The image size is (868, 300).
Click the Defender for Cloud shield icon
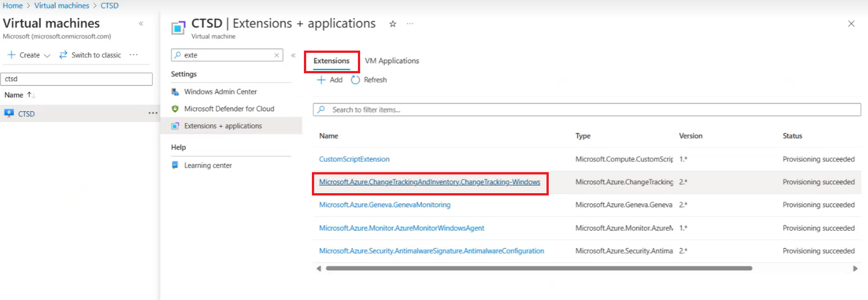pyautogui.click(x=176, y=109)
